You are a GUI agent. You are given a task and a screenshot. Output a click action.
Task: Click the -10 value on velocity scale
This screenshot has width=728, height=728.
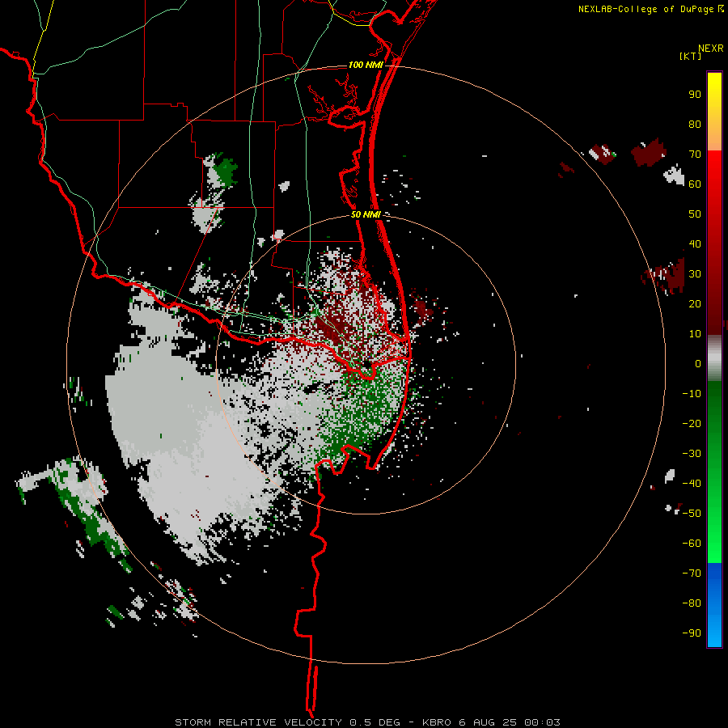tap(692, 394)
